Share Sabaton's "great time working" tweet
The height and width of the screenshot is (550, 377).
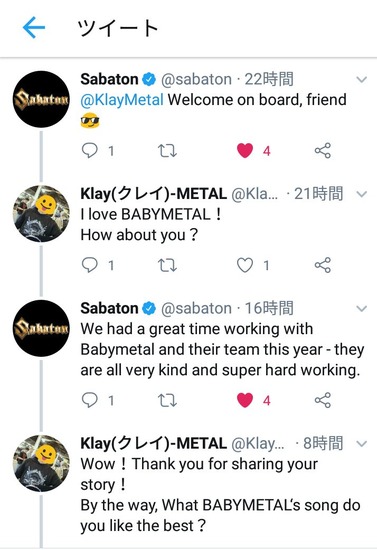coord(323,400)
